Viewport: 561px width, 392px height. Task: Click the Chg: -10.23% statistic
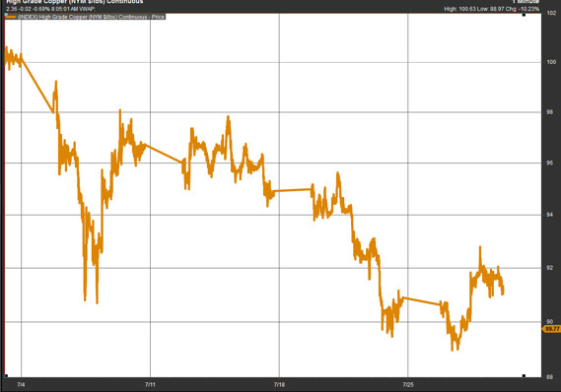click(x=523, y=9)
